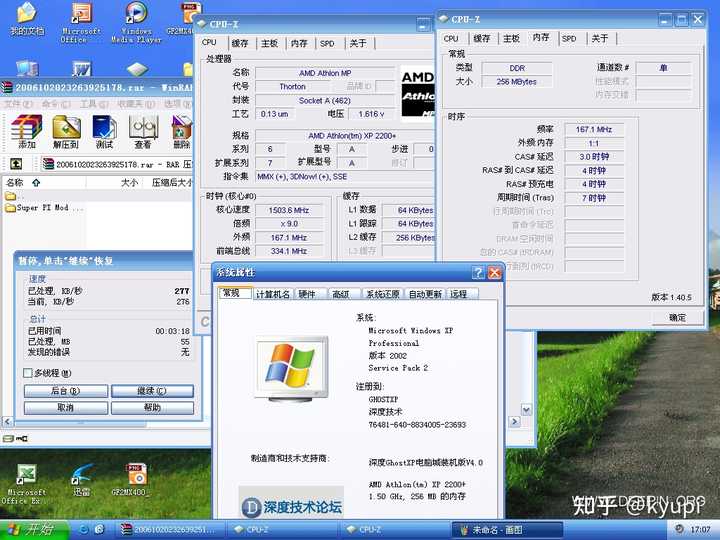Screen dimensions: 720x540
Task: Click the WinRAR Delete (删除) icon
Action: (181, 131)
